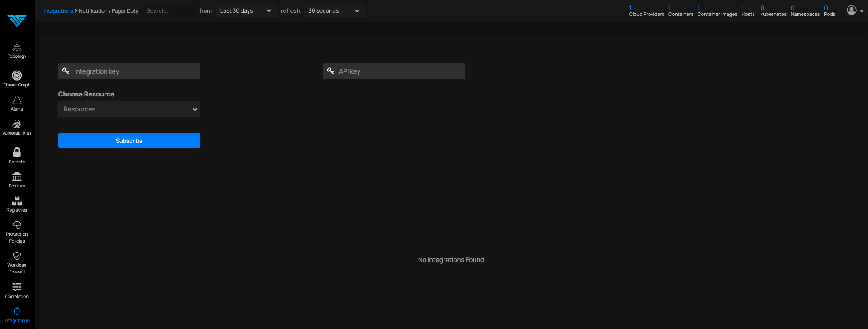This screenshot has height=329, width=868.
Task: Open Container Images count in header
Action: [717, 11]
